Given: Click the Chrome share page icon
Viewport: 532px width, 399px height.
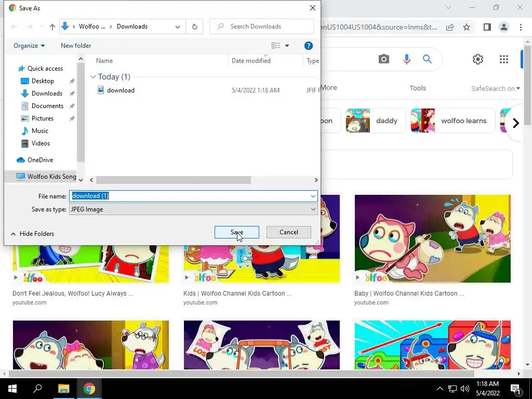Looking at the screenshot, I should click(450, 27).
